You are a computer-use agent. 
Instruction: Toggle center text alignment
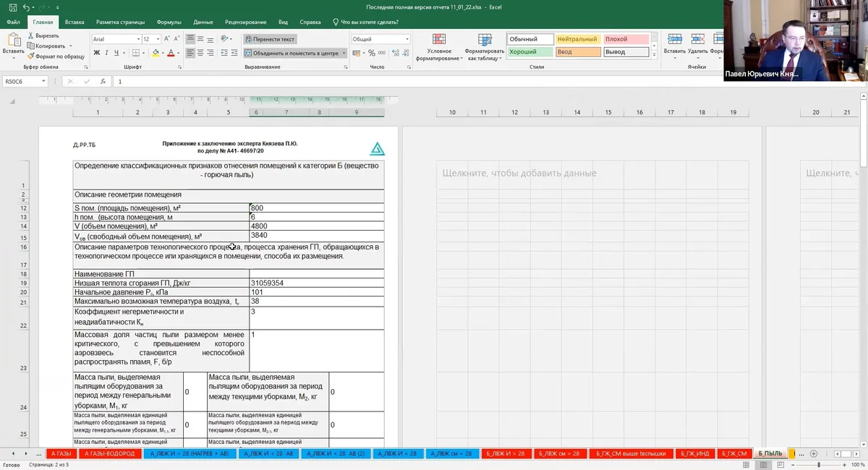[x=201, y=53]
